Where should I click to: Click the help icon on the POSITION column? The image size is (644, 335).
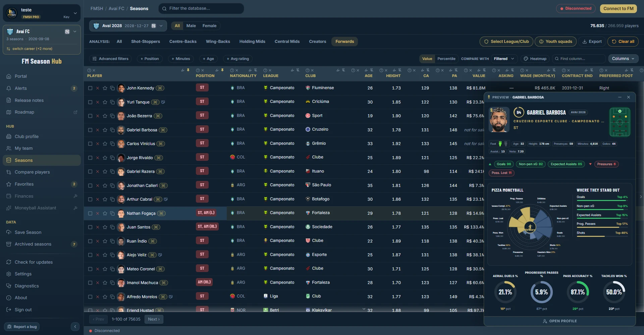point(198,70)
